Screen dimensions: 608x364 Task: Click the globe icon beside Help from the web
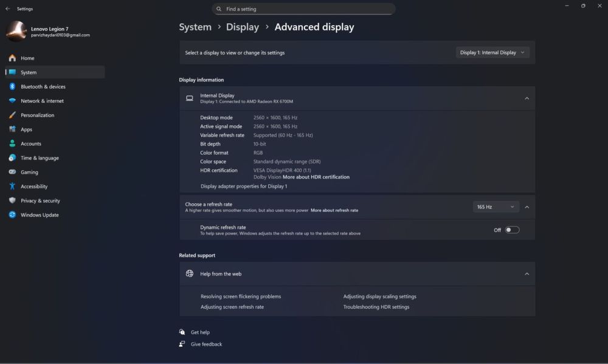point(190,273)
